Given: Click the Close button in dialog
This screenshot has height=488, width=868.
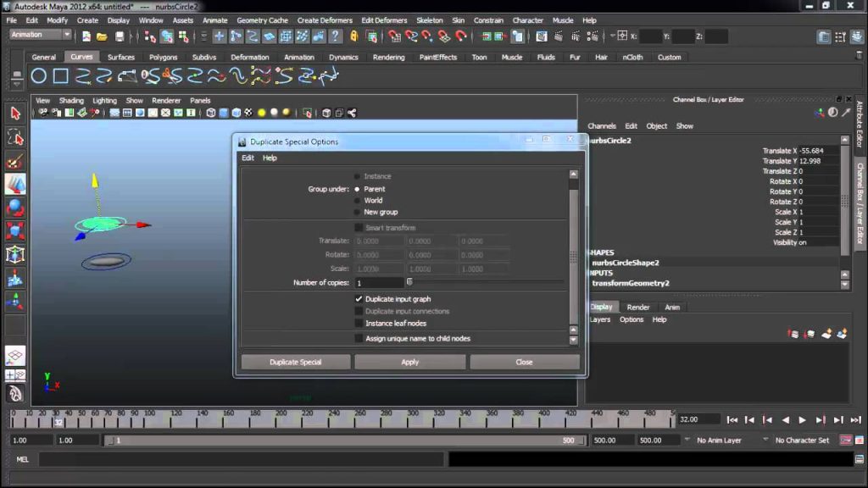Looking at the screenshot, I should (x=524, y=362).
